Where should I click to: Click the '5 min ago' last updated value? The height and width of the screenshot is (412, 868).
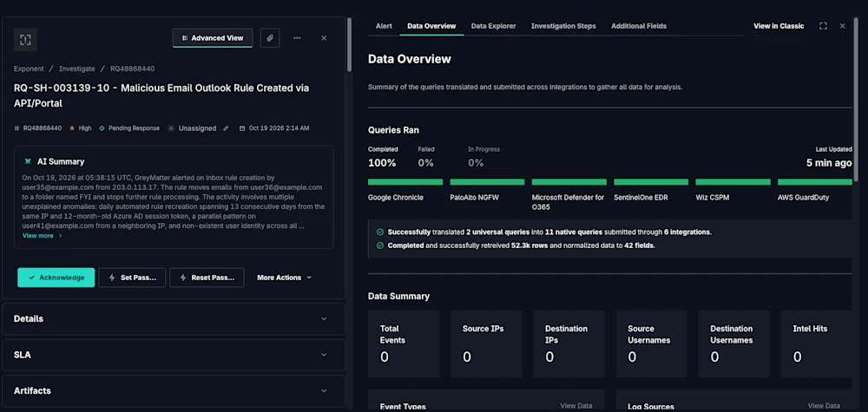point(829,163)
